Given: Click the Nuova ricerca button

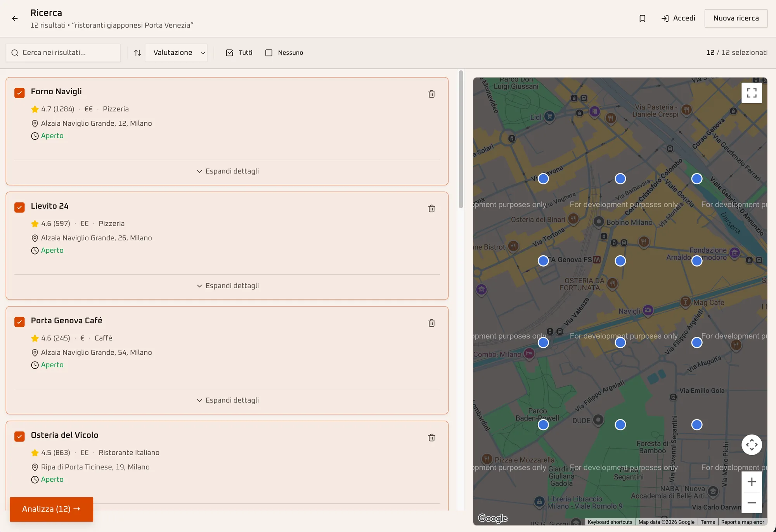Looking at the screenshot, I should pos(736,18).
